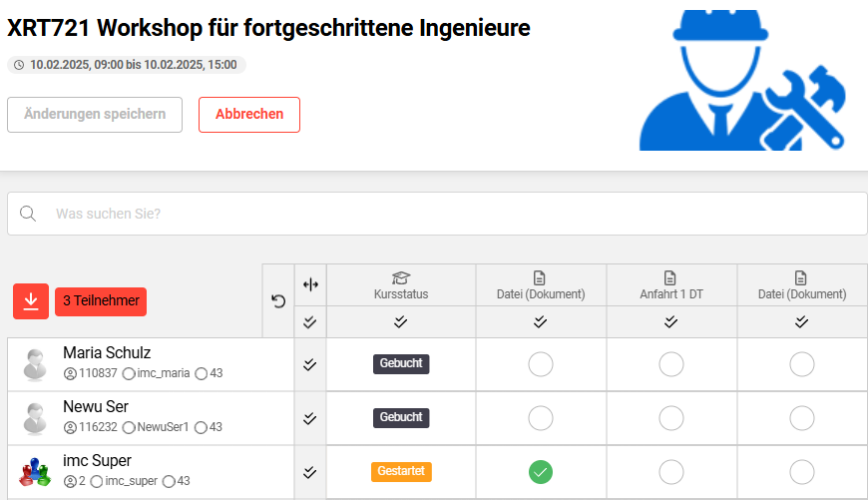Toggle Maria Schulz's last Datei circle
Viewport: 868px width, 500px height.
point(801,364)
